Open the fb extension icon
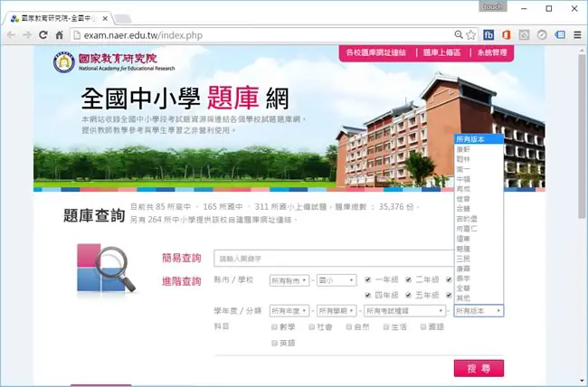 pos(488,35)
